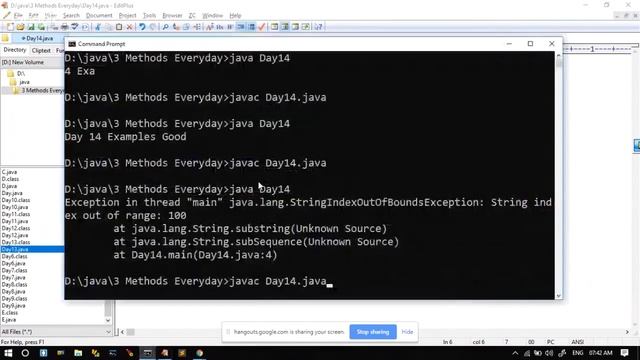Open the All Files (*.*) filter dropdown
Viewport: 640px width, 360px height.
(x=56, y=332)
